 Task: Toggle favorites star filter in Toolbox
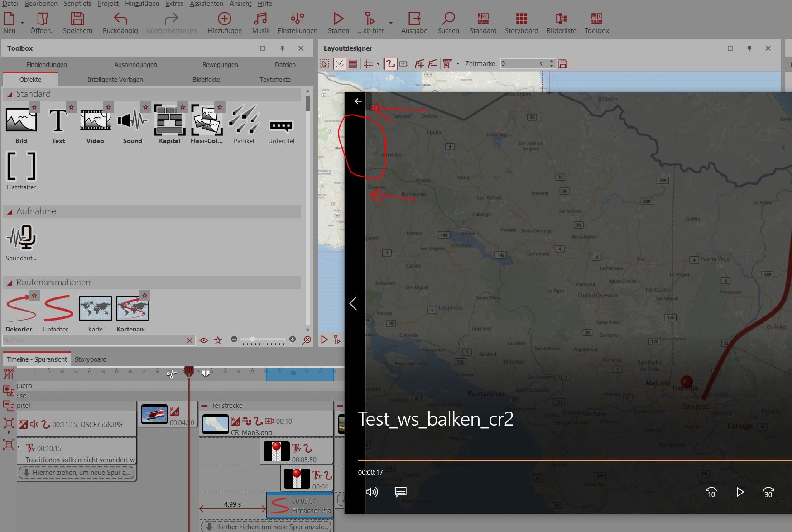point(218,340)
